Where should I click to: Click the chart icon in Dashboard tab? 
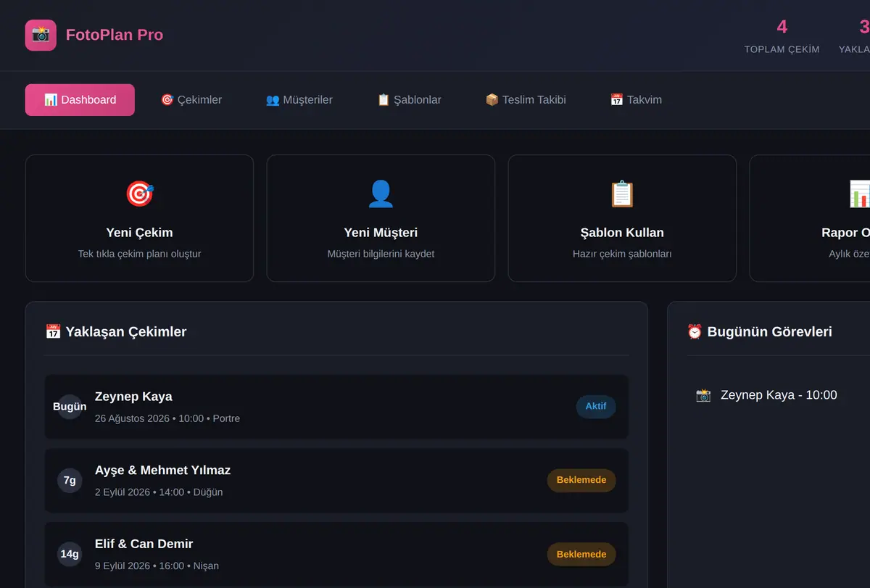click(x=51, y=100)
